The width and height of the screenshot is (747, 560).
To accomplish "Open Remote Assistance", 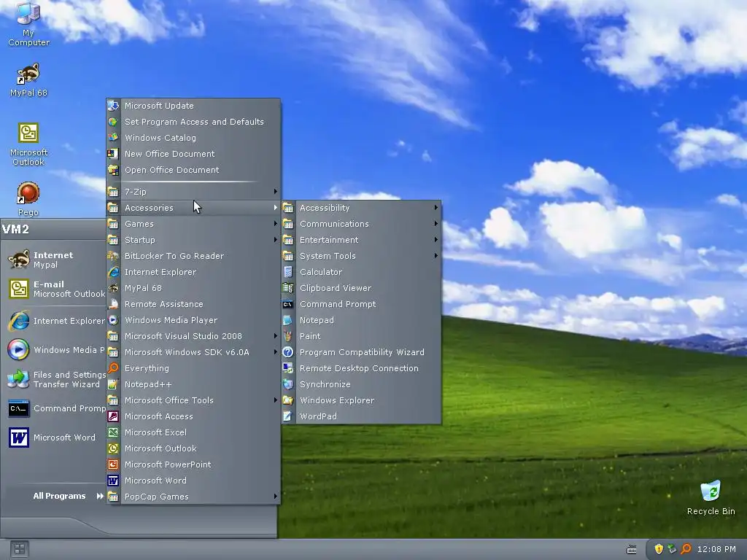I will point(193,304).
